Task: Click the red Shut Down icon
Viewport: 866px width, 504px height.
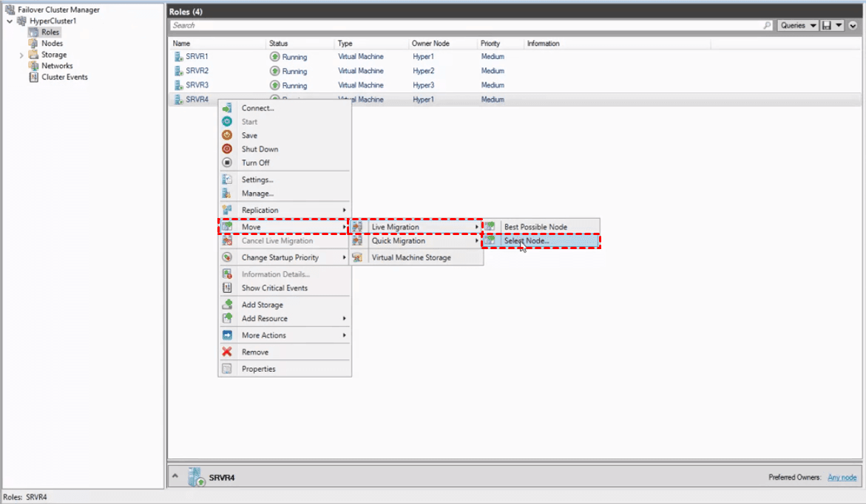Action: tap(227, 149)
